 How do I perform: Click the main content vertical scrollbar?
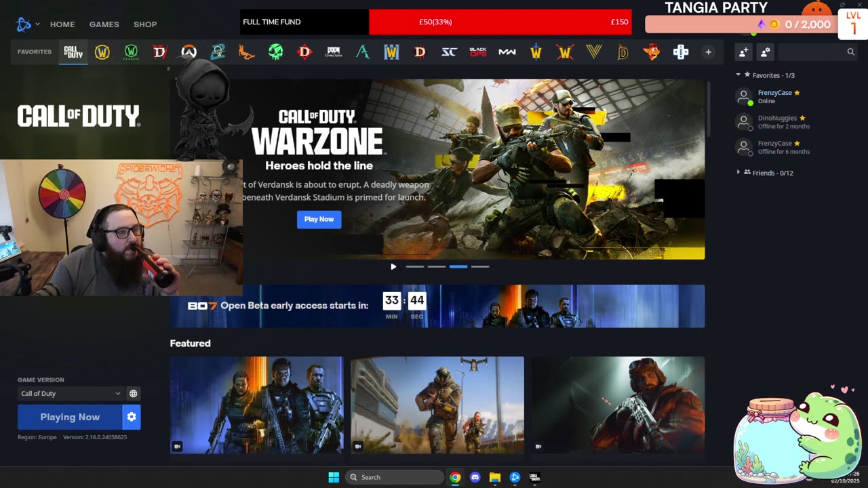[708, 108]
